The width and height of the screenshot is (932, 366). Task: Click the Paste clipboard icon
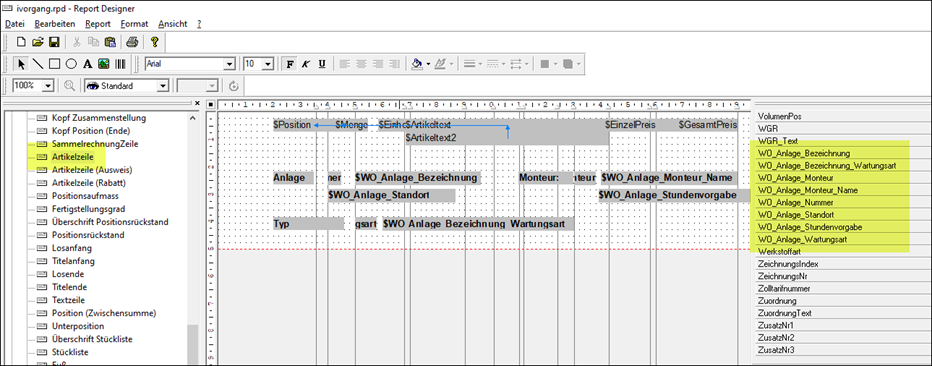[x=109, y=42]
